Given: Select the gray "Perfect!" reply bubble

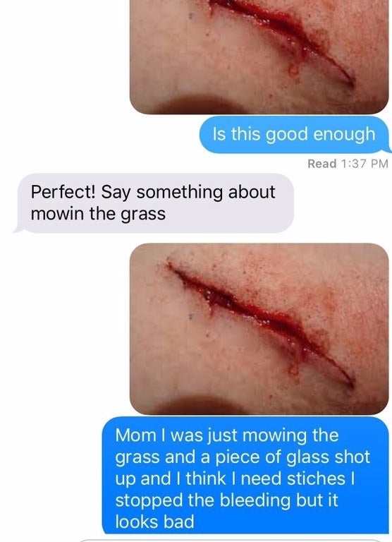Looking at the screenshot, I should pyautogui.click(x=154, y=203).
